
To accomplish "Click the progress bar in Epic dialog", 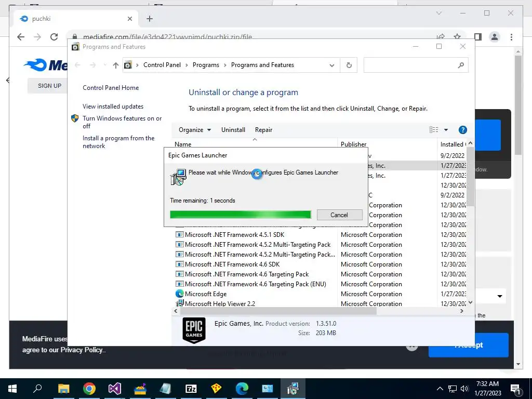I will pos(240,215).
